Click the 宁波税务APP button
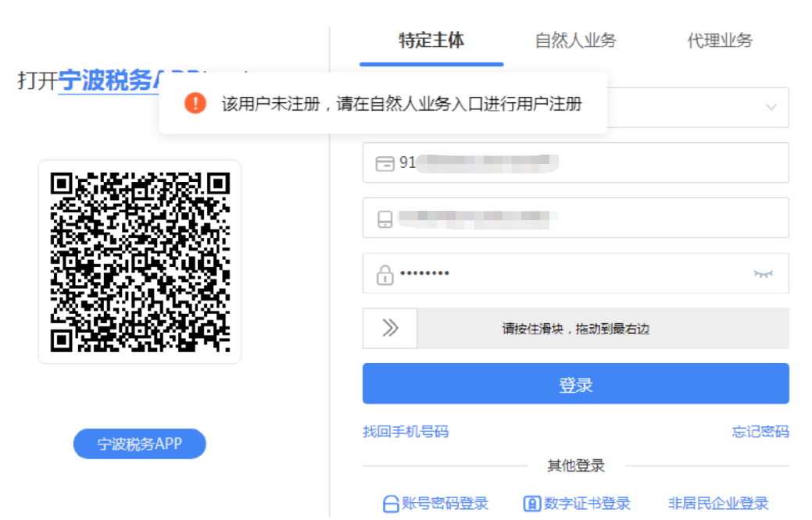Screen dimensions: 812x520 [x=140, y=443]
